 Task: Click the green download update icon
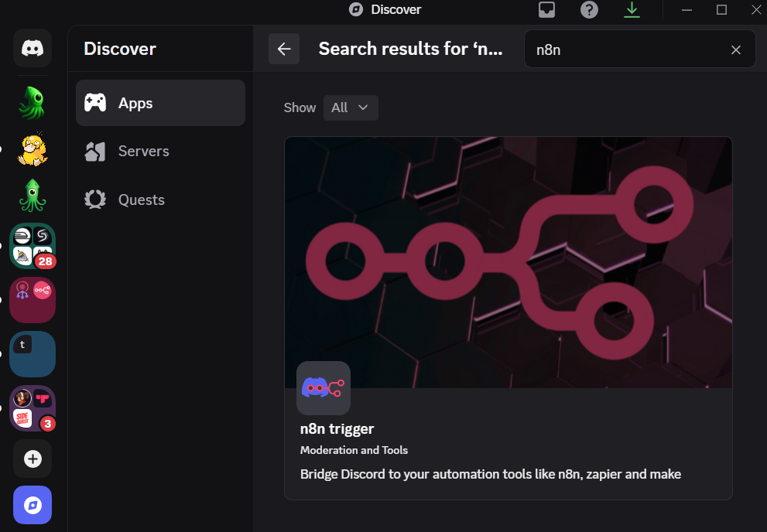tap(632, 9)
